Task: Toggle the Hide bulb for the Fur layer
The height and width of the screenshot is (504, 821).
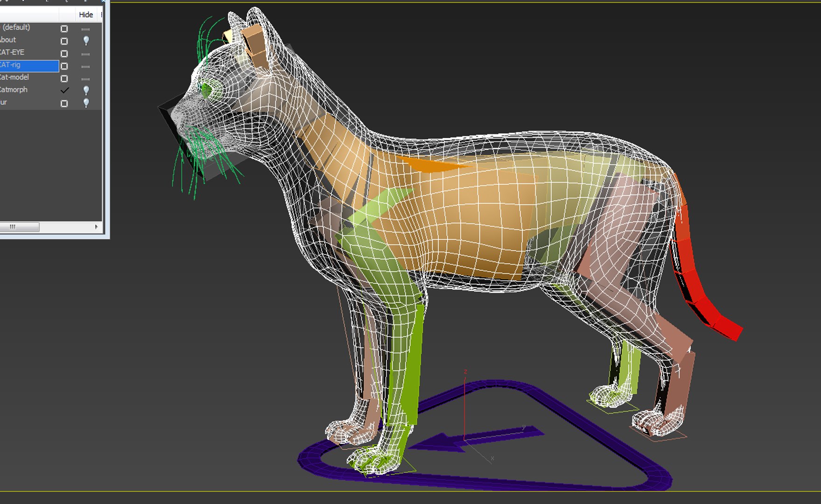Action: (x=86, y=103)
